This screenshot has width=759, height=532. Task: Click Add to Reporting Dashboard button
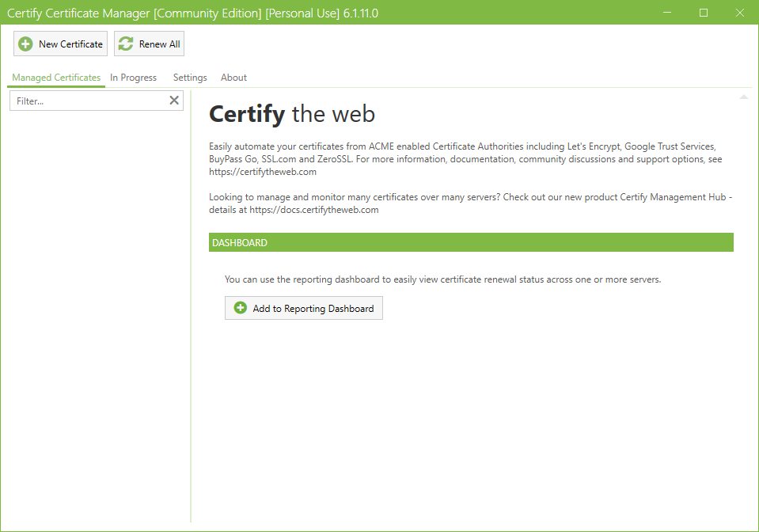[x=303, y=308]
